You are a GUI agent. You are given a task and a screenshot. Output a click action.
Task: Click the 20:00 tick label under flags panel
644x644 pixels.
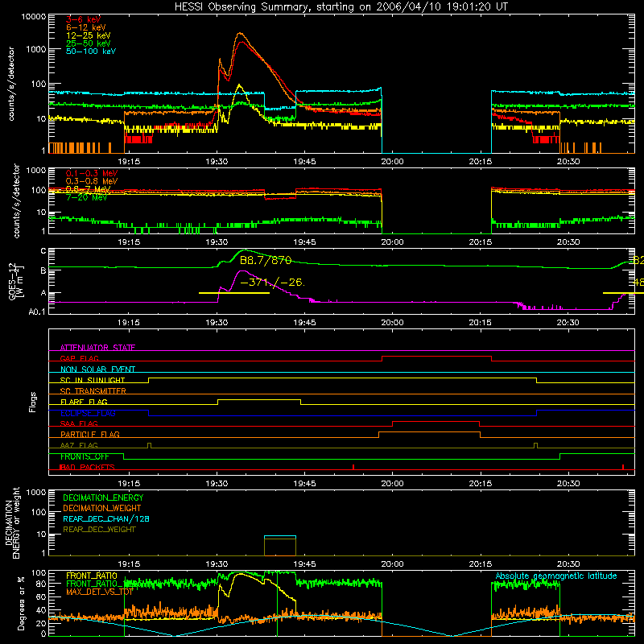tap(392, 484)
